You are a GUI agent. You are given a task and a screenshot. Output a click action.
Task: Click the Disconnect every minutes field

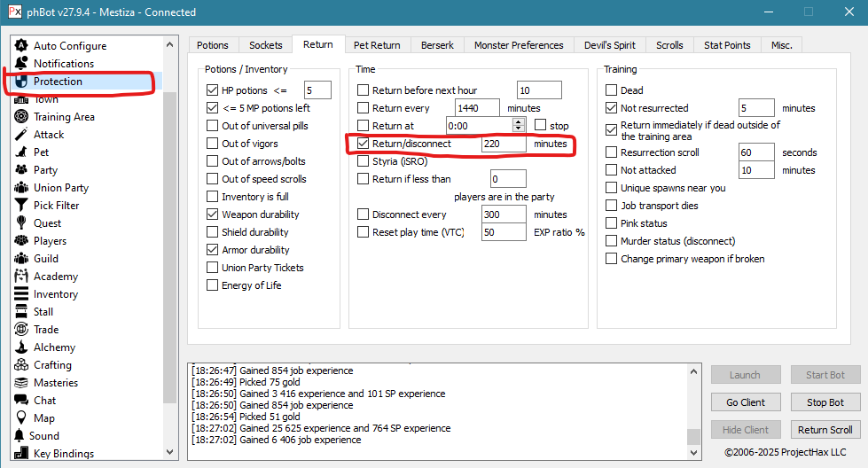pos(503,214)
